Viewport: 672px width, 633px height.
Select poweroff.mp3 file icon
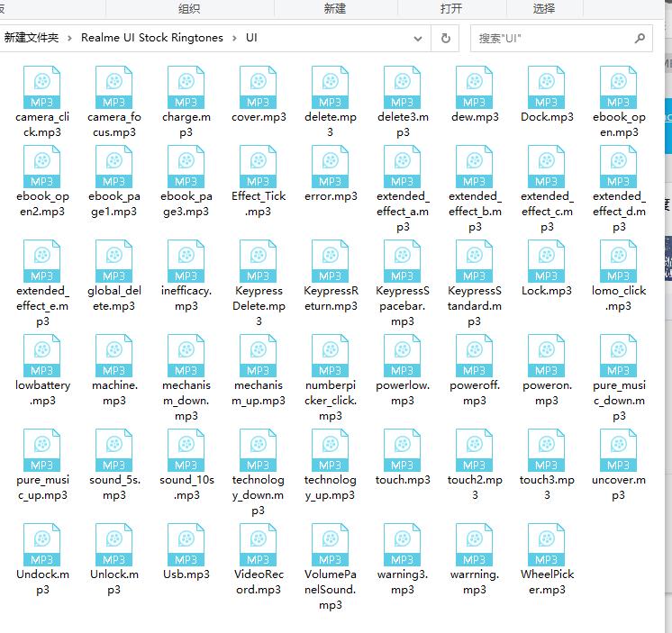pos(474,356)
